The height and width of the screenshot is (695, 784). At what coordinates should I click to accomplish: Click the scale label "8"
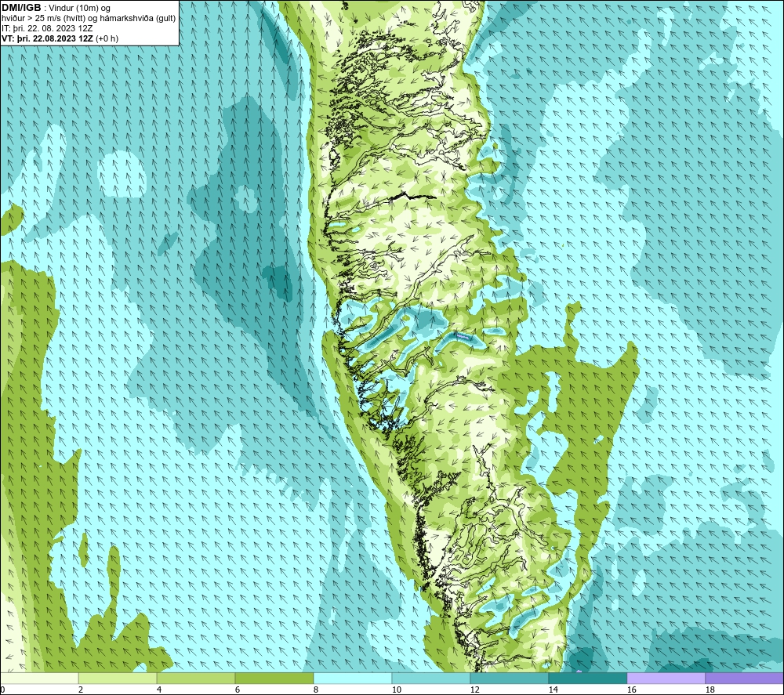pos(316,690)
